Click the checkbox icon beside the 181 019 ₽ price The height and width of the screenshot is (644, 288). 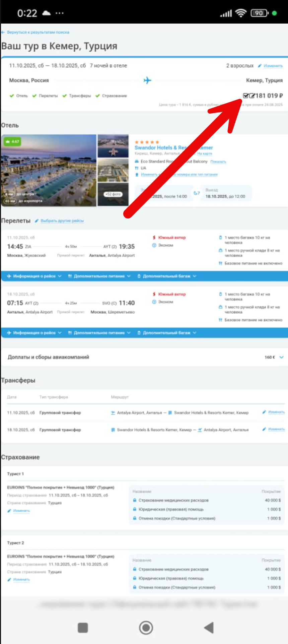[245, 96]
